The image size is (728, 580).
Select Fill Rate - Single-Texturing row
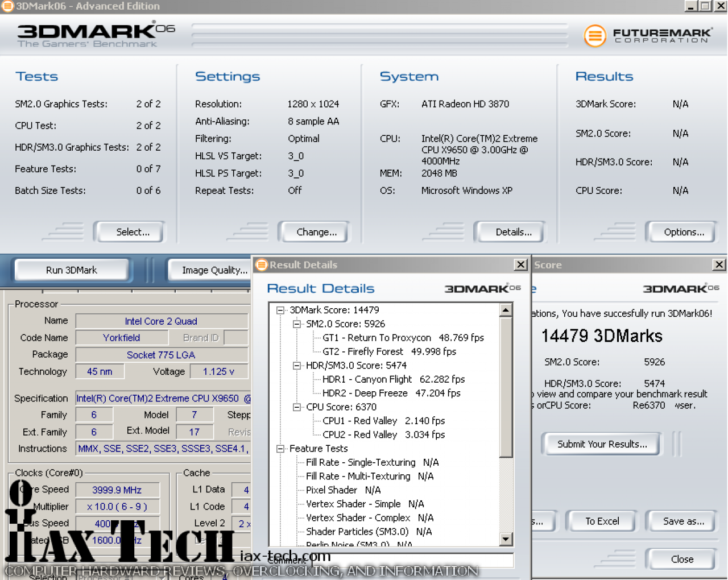point(372,462)
